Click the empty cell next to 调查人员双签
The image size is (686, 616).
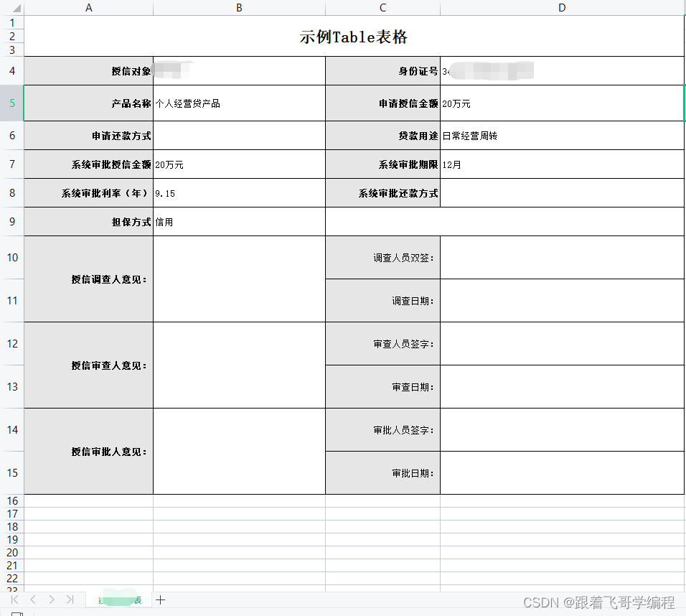point(562,258)
